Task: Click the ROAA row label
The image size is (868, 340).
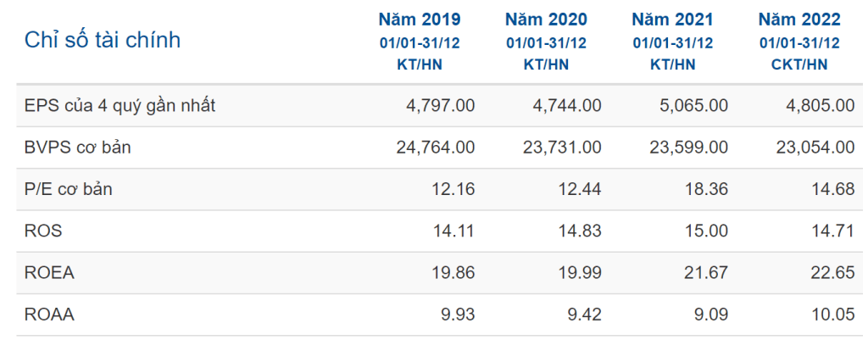Action: 49,315
